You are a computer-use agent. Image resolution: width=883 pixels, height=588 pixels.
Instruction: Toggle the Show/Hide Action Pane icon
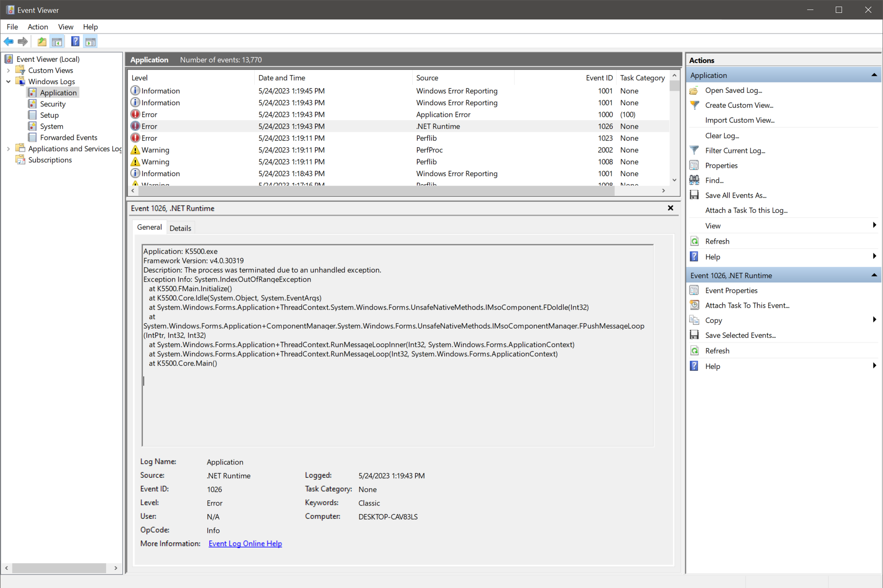90,41
